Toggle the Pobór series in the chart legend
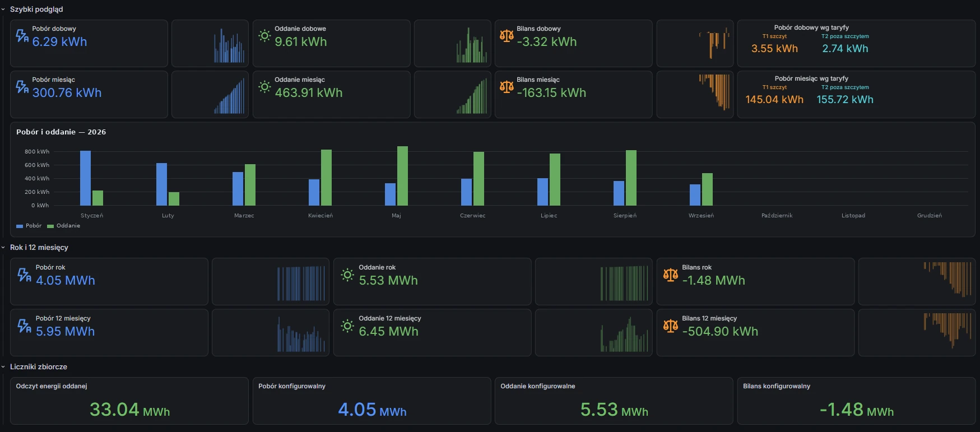The height and width of the screenshot is (432, 980). pos(34,226)
